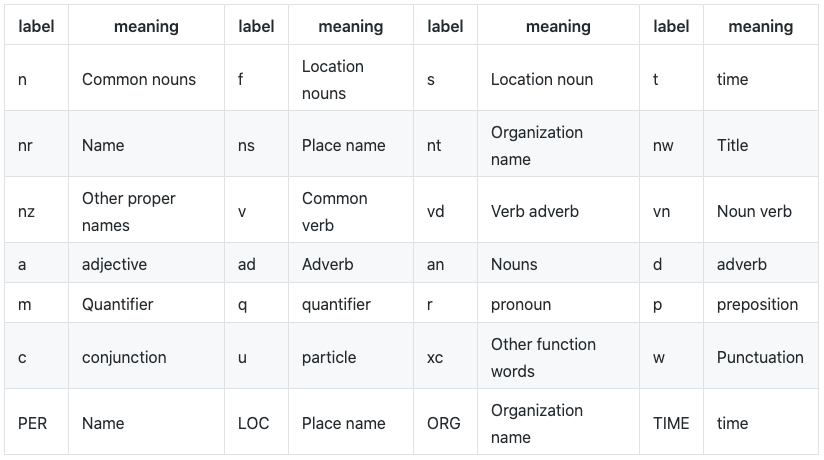Viewport: 824px width, 460px height.
Task: Select the 'LOC' label cell
Action: click(254, 423)
